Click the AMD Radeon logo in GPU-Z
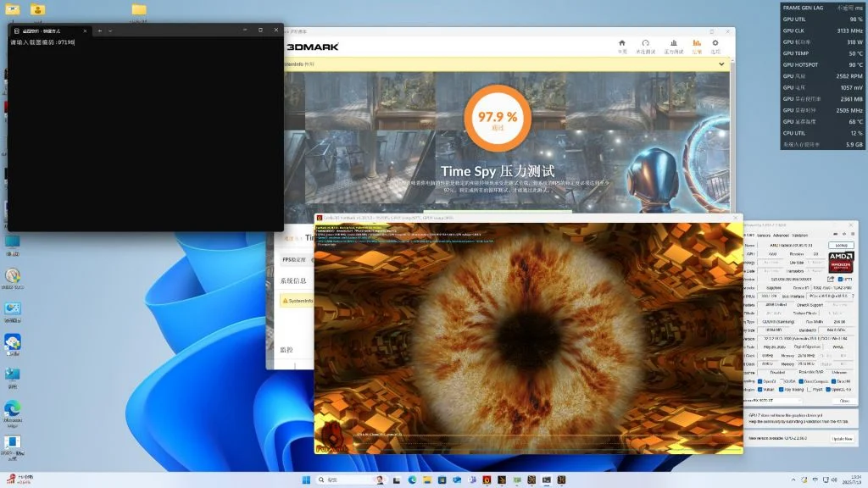Image resolution: width=868 pixels, height=488 pixels. coord(840,262)
